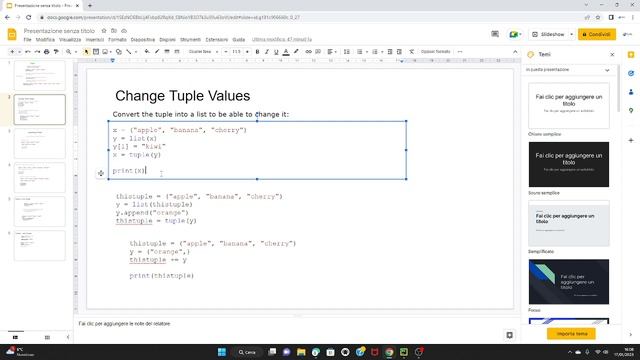Click the redo arrow in toolbar
The width and height of the screenshot is (640, 360).
(37, 52)
